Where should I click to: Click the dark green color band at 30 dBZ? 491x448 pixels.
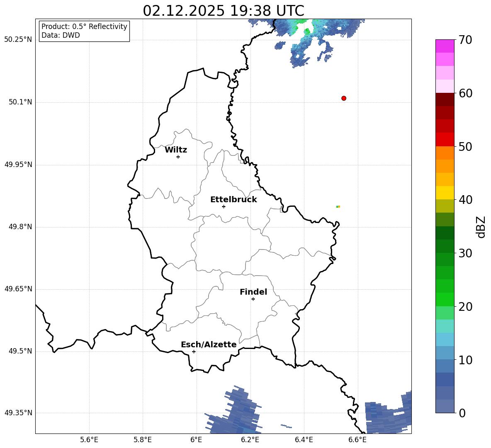pos(445,246)
